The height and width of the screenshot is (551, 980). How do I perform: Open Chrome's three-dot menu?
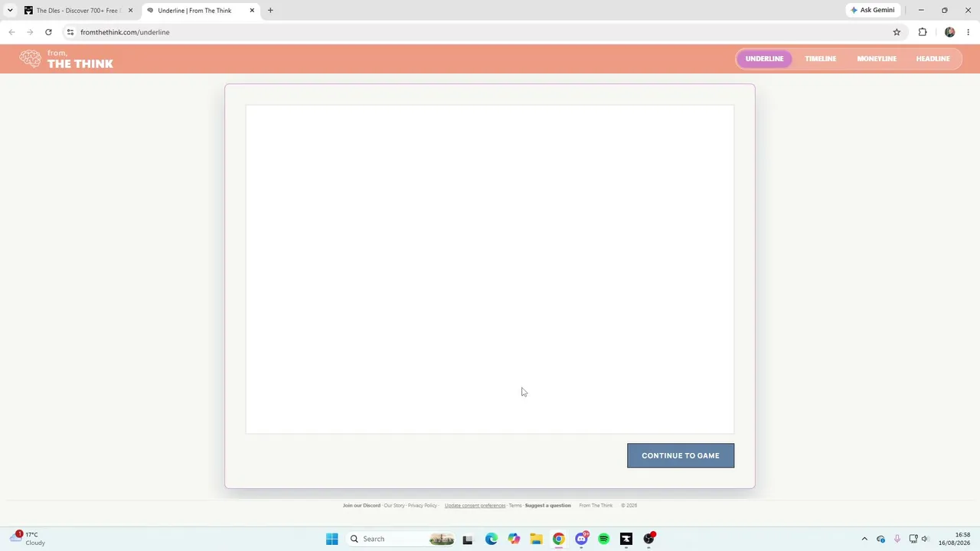pos(969,32)
